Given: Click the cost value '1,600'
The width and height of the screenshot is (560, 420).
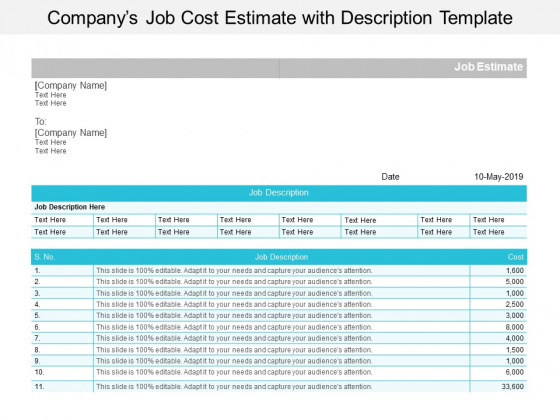Looking at the screenshot, I should (515, 271).
